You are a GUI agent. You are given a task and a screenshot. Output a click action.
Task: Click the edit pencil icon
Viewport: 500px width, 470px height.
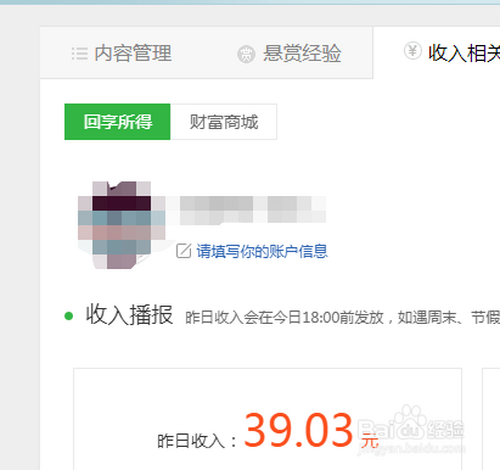[x=184, y=251]
